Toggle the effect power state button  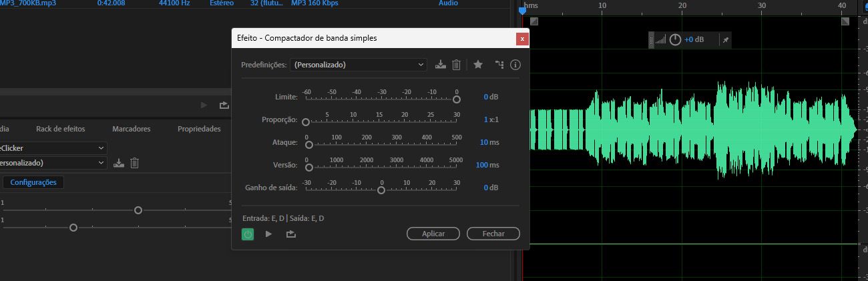[248, 234]
